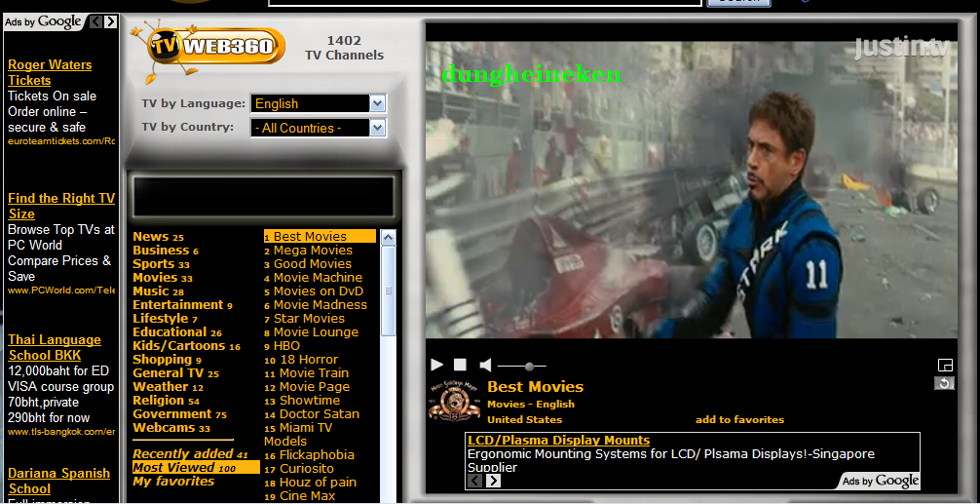Show next ad below the video player

point(493,481)
